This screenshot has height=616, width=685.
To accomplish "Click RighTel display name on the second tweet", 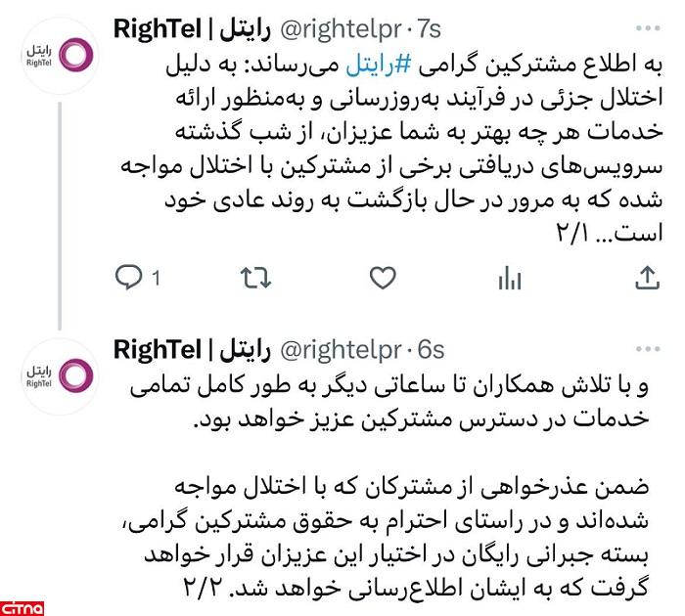I will click(x=192, y=350).
